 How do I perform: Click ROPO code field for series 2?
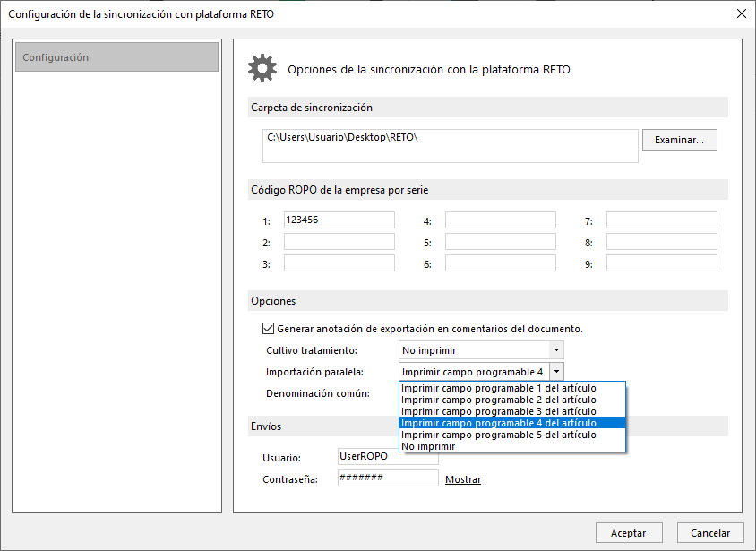339,242
